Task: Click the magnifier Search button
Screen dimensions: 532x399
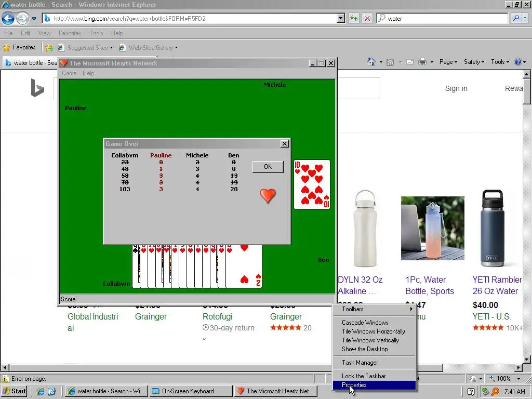Action: [516, 18]
